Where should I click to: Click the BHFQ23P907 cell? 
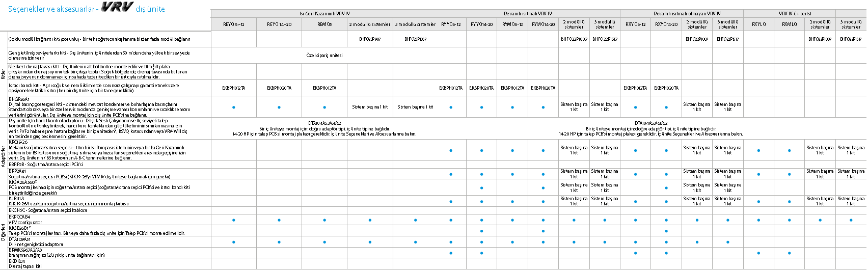point(370,39)
